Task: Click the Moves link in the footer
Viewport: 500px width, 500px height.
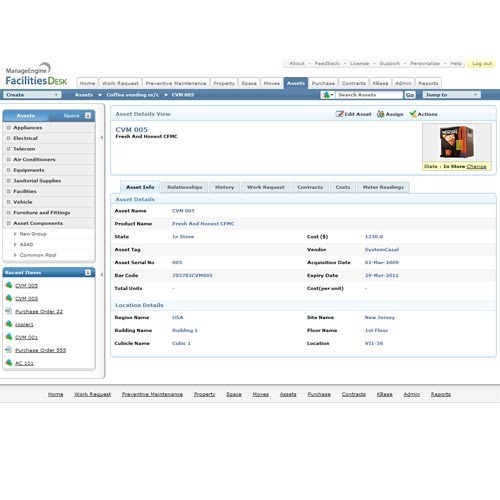Action: (x=260, y=394)
